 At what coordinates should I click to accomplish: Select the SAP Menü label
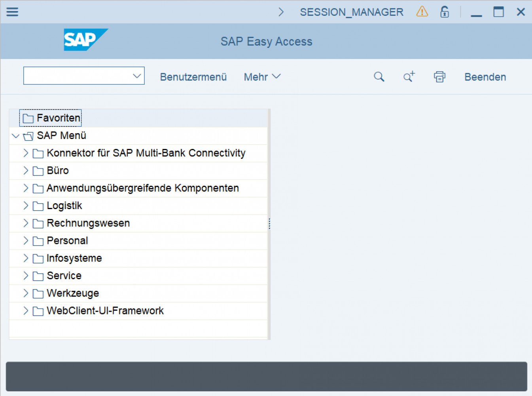pos(61,135)
